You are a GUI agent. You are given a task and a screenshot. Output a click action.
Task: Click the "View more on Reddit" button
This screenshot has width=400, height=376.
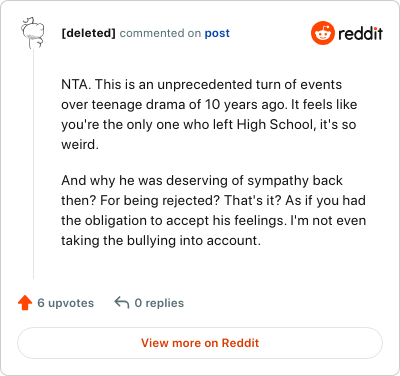tap(200, 343)
